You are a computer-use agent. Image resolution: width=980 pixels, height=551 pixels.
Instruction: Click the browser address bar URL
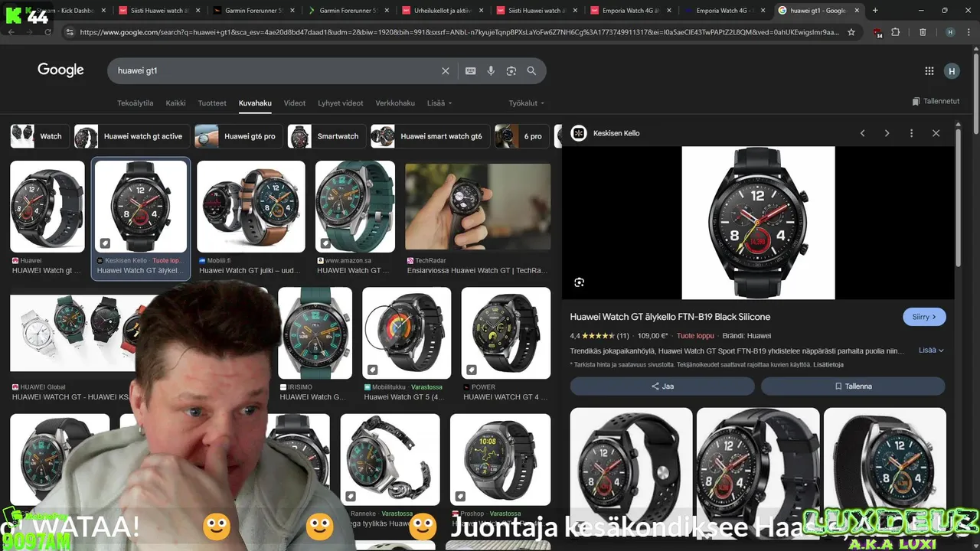click(459, 32)
